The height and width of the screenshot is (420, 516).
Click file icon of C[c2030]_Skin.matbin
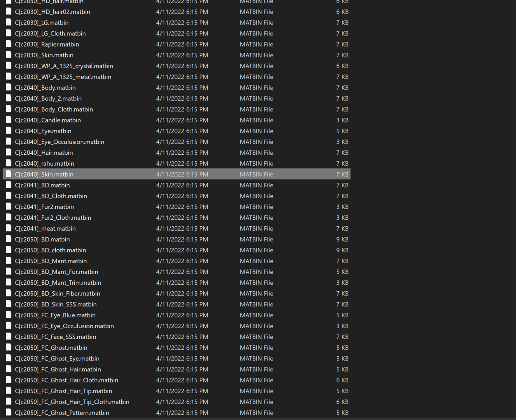(x=9, y=55)
